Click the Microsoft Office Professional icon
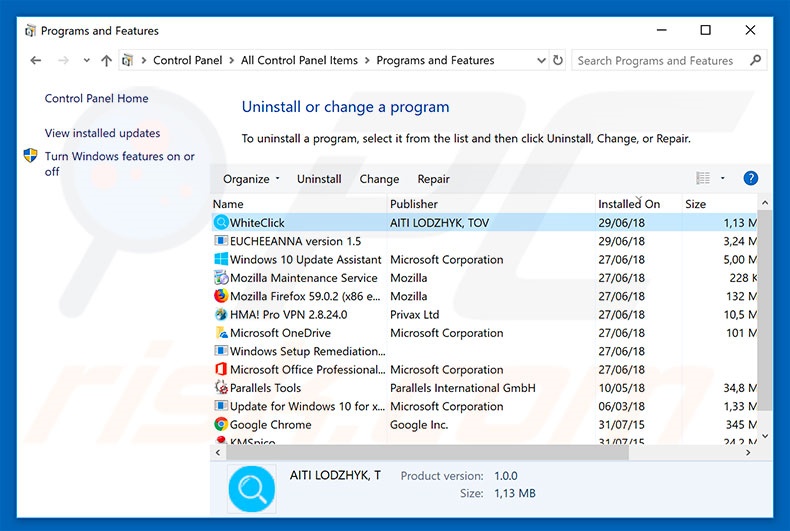This screenshot has height=531, width=790. tap(221, 370)
